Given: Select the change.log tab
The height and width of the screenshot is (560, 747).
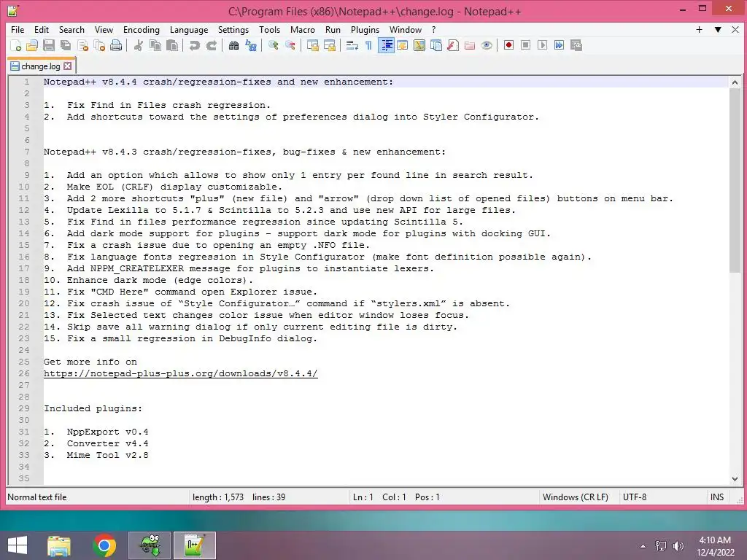Looking at the screenshot, I should (x=41, y=66).
